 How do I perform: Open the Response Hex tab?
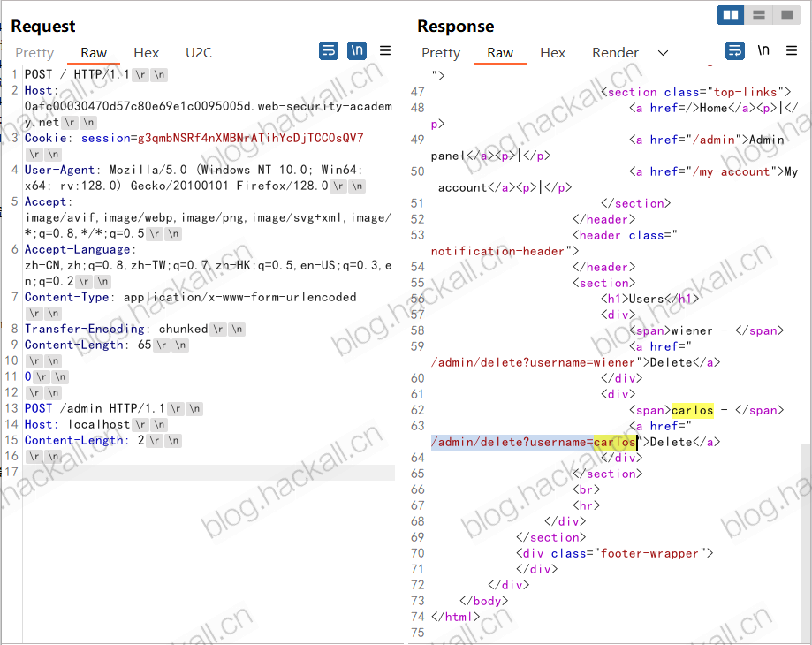552,53
